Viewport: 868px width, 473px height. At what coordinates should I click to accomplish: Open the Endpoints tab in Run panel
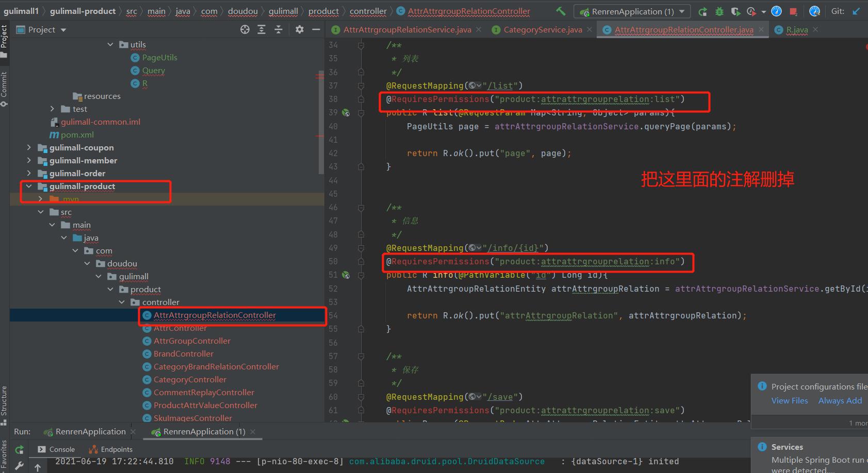111,449
